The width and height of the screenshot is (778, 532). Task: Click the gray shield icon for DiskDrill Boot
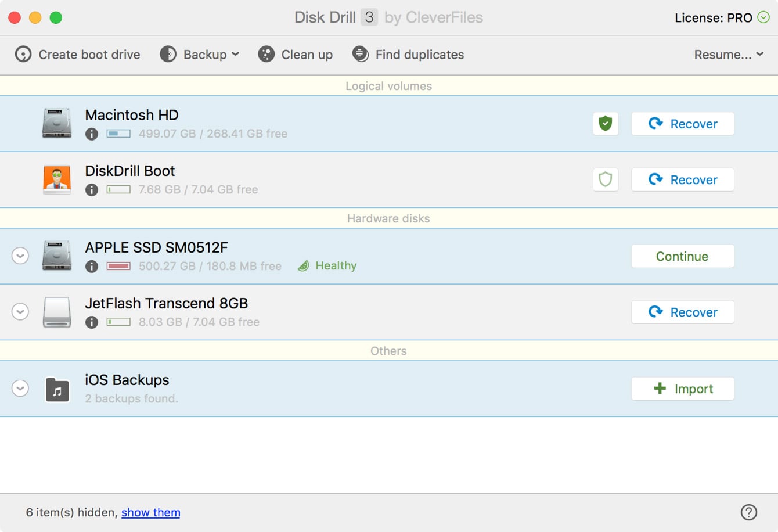click(x=605, y=179)
